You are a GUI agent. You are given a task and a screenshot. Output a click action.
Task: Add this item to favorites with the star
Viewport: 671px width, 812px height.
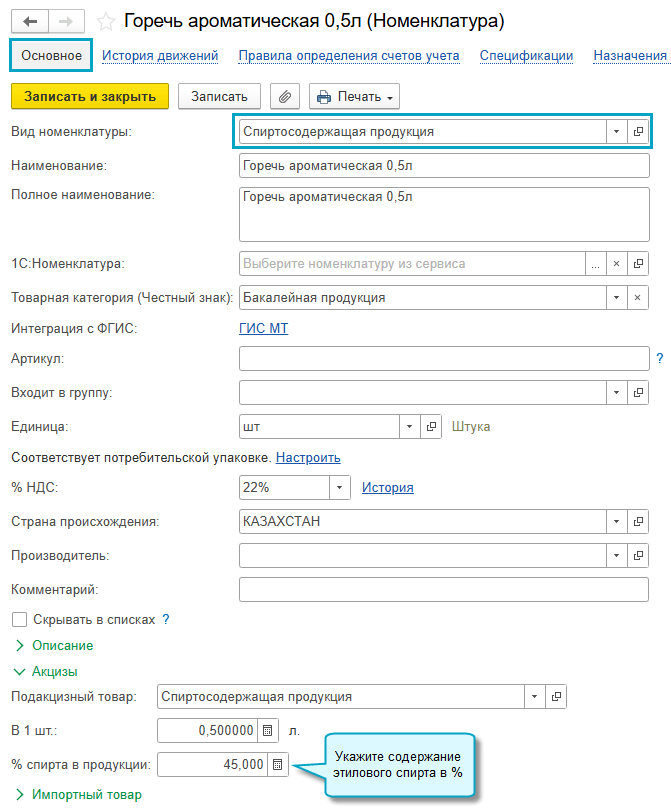106,22
